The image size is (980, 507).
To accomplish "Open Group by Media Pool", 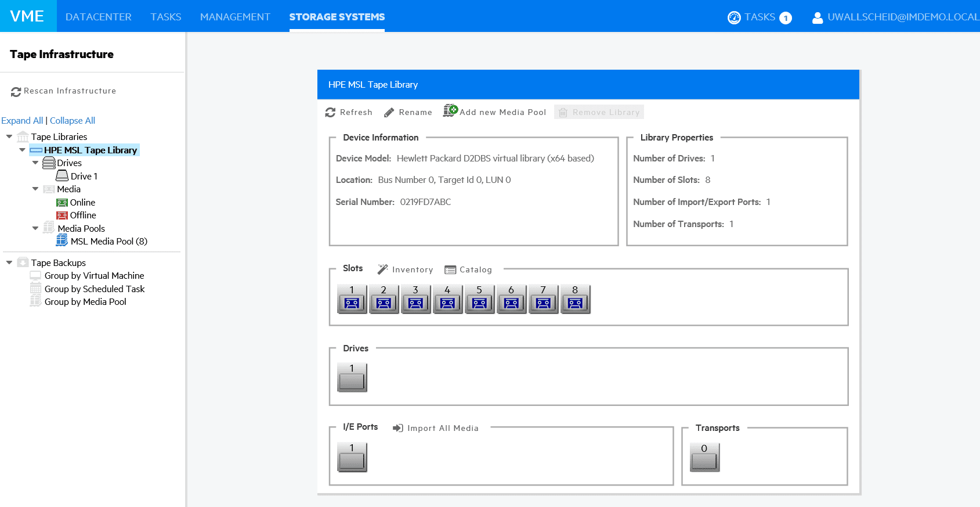I will 85,302.
